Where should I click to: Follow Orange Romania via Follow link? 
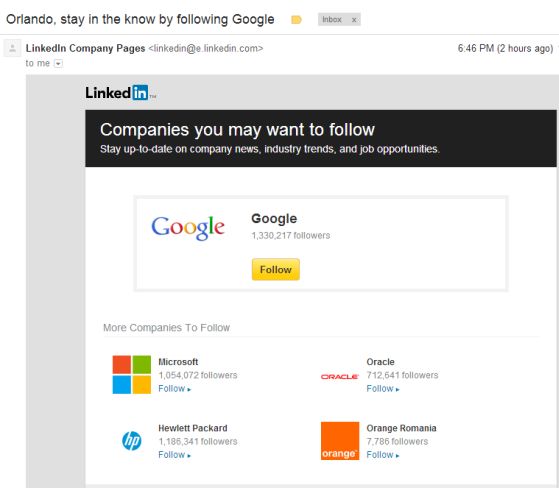(383, 455)
